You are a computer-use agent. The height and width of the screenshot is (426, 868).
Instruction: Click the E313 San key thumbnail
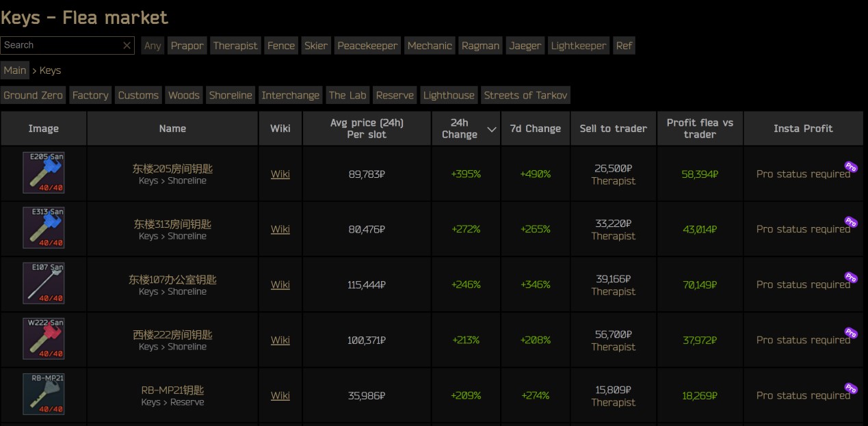(x=44, y=228)
